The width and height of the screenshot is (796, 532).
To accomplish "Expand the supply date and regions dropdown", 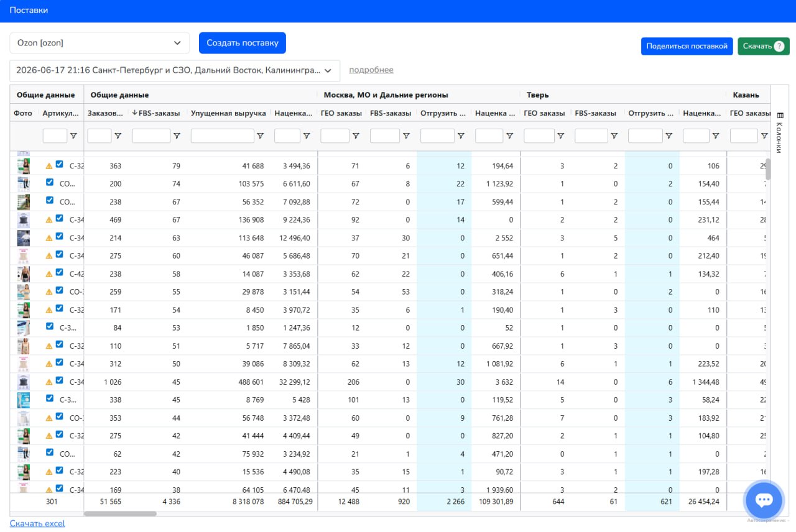I will pos(175,70).
